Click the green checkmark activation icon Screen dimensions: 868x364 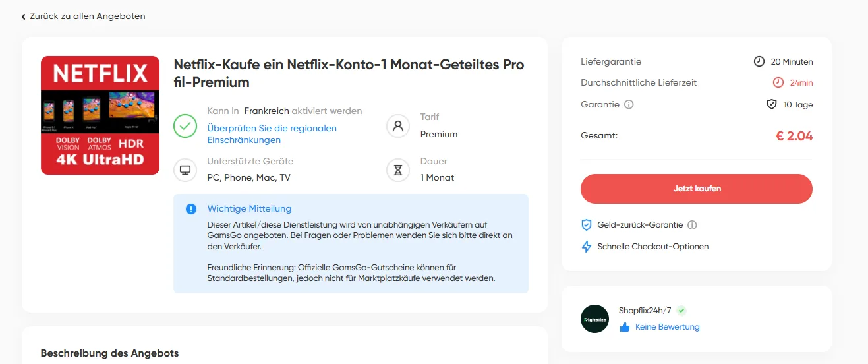click(185, 126)
